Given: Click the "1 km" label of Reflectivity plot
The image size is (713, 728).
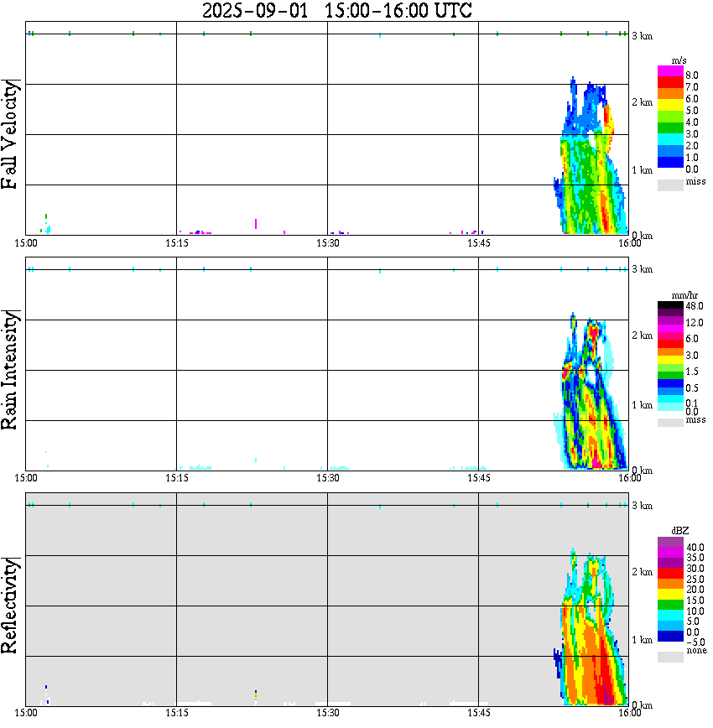Looking at the screenshot, I should click(x=642, y=640).
